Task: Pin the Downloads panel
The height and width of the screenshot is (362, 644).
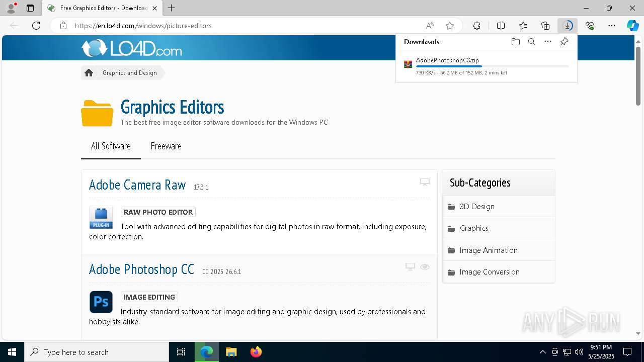Action: click(x=564, y=42)
